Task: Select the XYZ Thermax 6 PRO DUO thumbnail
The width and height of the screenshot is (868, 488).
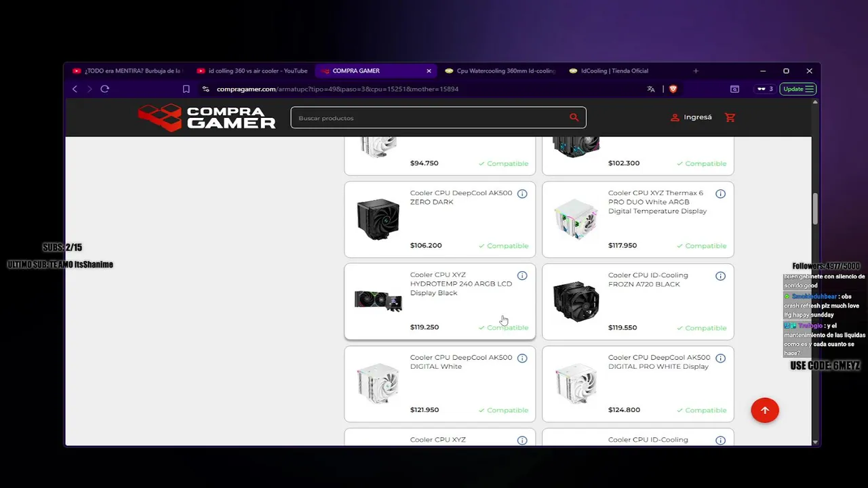Action: 576,219
